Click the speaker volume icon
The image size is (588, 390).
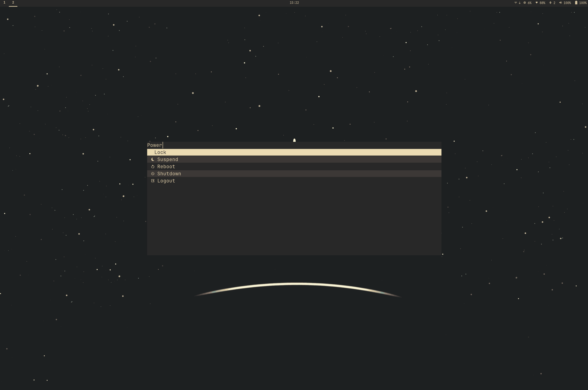coord(560,3)
